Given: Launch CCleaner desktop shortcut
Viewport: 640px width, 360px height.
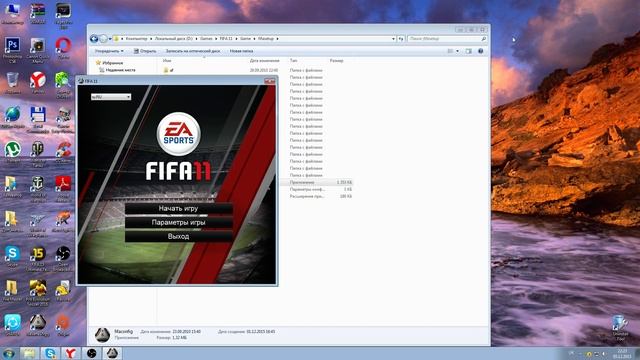Looking at the screenshot, I should click(x=63, y=152).
